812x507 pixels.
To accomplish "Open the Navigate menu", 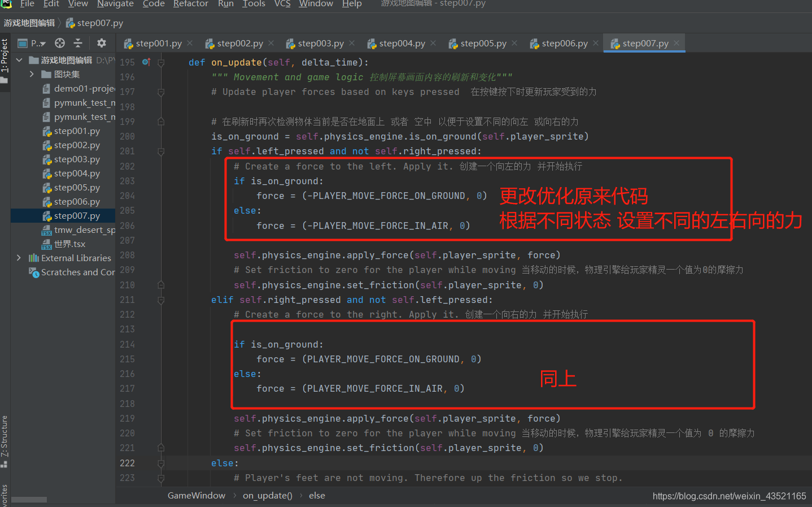I will point(115,3).
